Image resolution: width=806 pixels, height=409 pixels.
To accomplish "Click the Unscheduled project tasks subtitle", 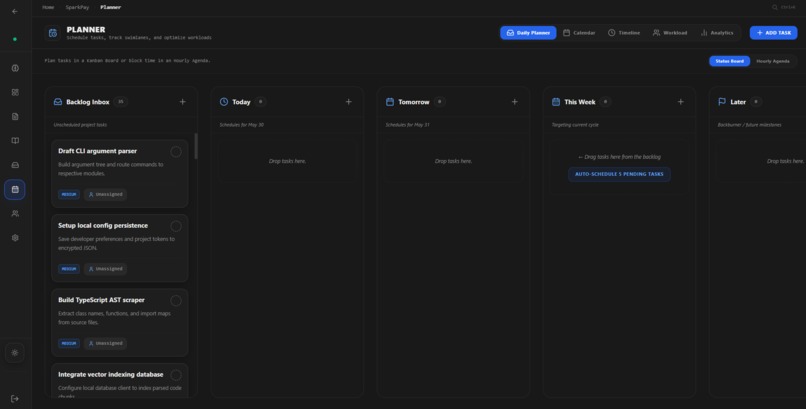I will (x=80, y=125).
